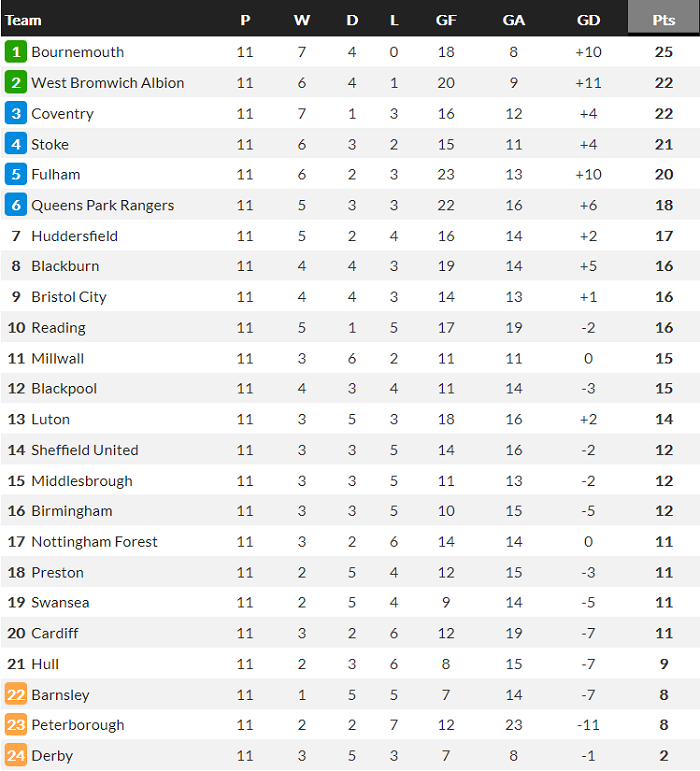The height and width of the screenshot is (771, 700).
Task: Sort by W wins column header
Action: tap(302, 20)
